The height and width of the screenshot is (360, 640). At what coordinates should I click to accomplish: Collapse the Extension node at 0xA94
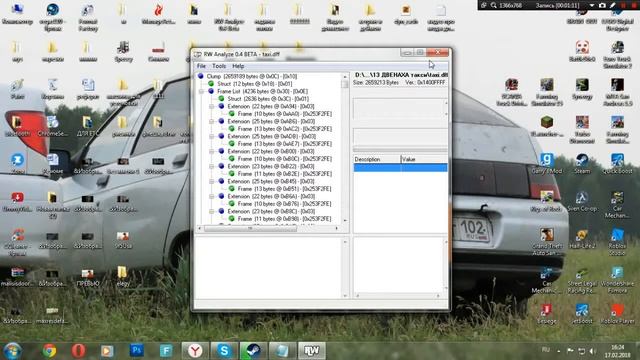(x=212, y=107)
